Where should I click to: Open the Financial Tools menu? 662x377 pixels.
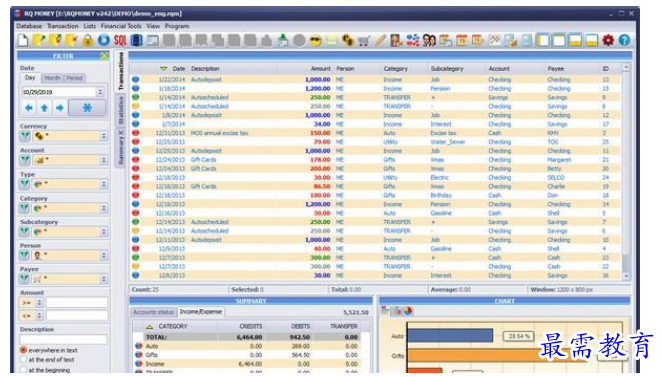[121, 26]
